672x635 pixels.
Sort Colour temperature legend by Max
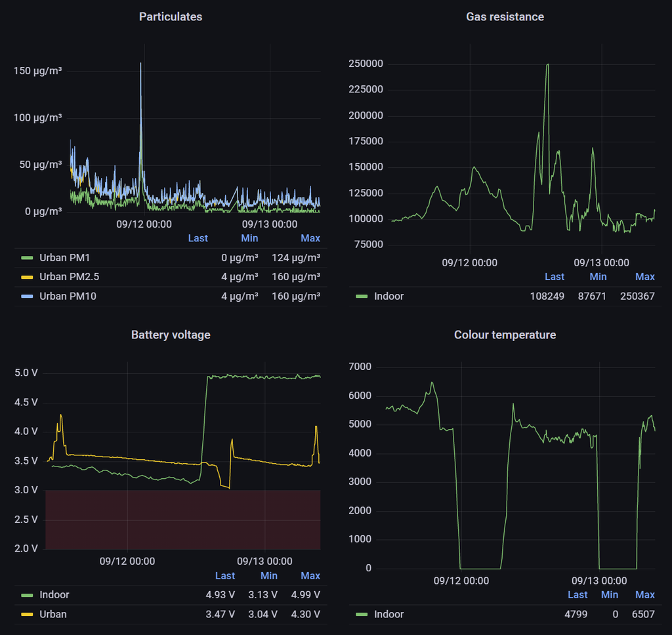coord(645,595)
